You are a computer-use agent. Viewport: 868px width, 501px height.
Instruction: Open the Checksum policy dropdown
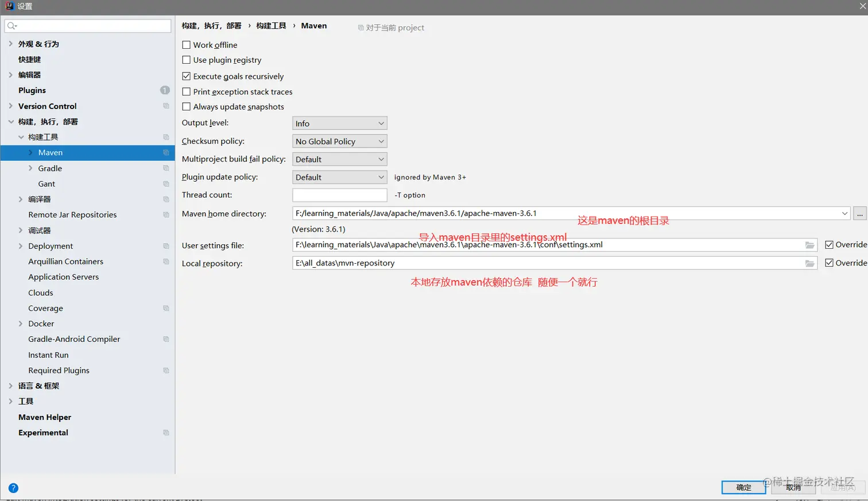coord(340,141)
